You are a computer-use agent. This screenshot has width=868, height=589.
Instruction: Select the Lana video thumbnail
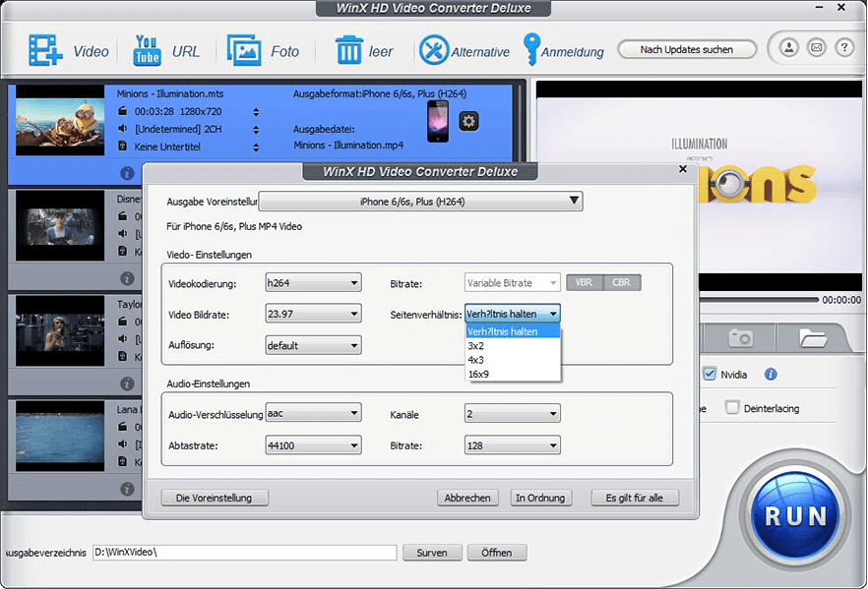pyautogui.click(x=60, y=436)
